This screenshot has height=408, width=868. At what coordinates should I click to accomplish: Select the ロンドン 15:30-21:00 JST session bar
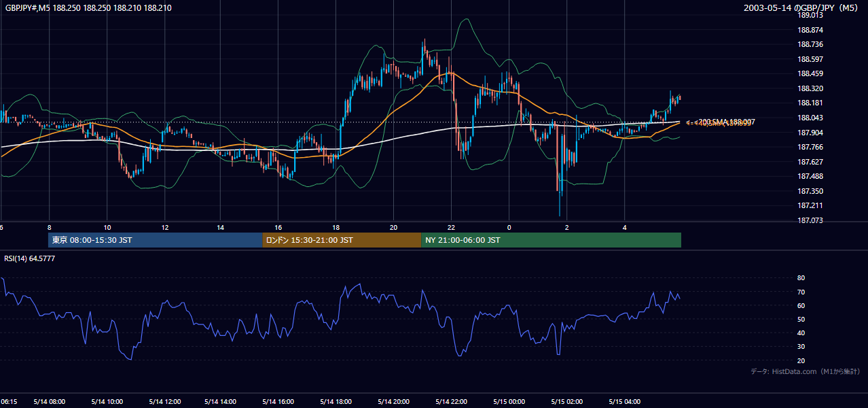(x=342, y=240)
